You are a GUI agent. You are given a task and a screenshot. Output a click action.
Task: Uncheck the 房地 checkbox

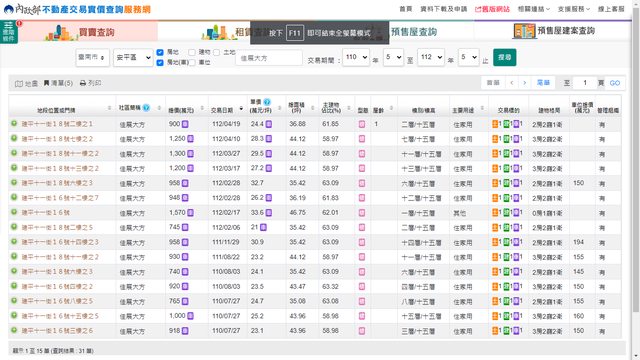(160, 52)
